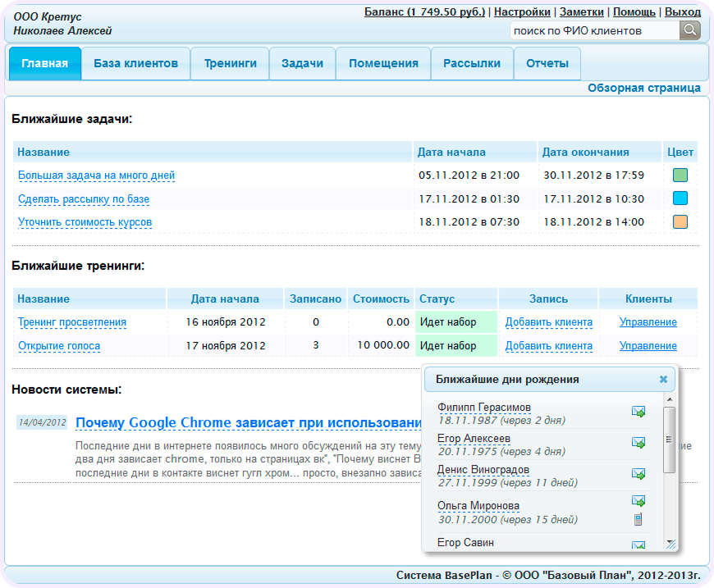
Task: Click the birthdays panel scrollbar thumb
Action: (x=670, y=440)
